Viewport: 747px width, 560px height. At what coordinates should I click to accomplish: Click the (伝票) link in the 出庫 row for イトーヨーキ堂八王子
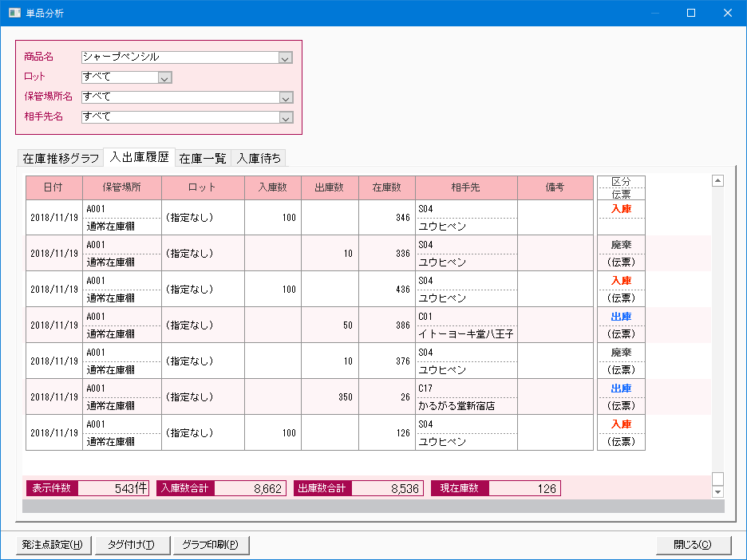(x=621, y=333)
